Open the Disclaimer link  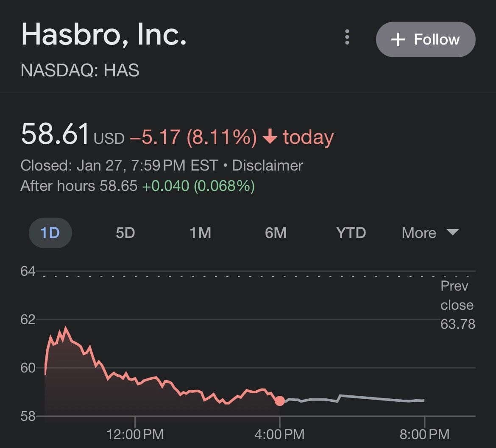268,165
